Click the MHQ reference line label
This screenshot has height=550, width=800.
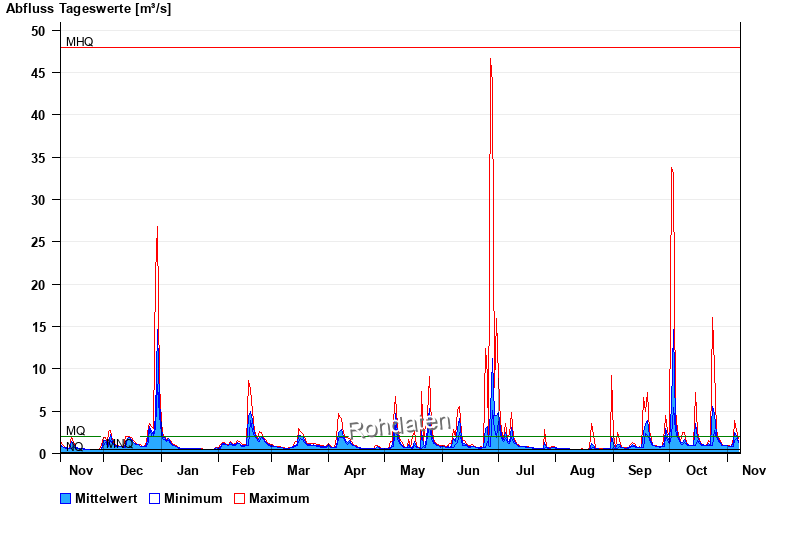pyautogui.click(x=79, y=42)
